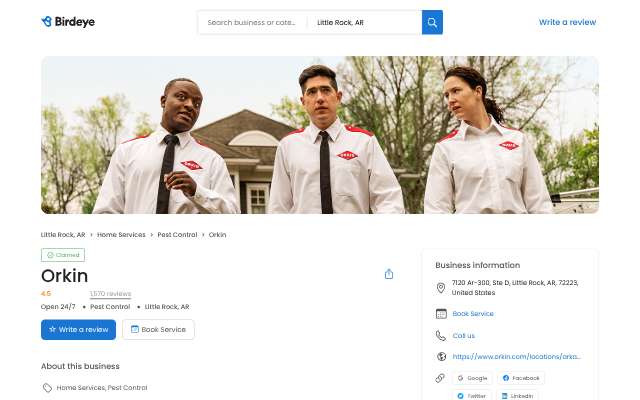This screenshot has width=640, height=400.
Task: Click the phone icon next to Call us
Action: pyautogui.click(x=441, y=336)
